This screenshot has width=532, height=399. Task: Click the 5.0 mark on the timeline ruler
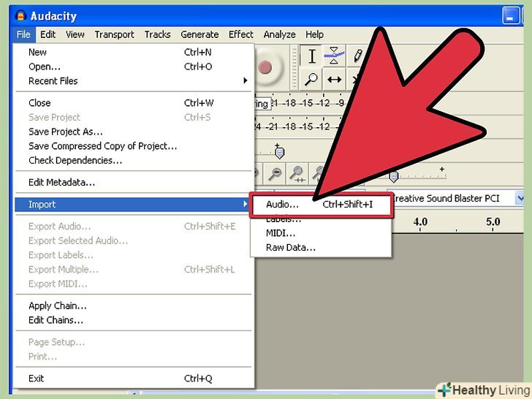coord(493,222)
